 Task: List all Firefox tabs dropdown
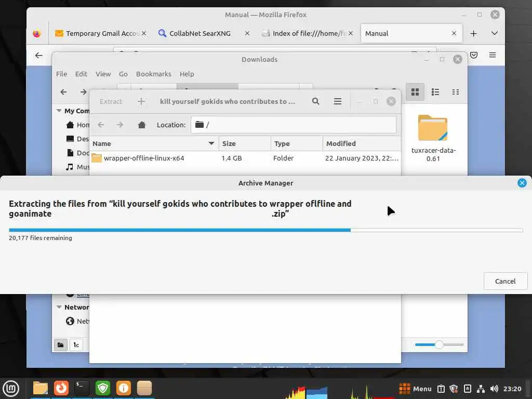(x=495, y=33)
